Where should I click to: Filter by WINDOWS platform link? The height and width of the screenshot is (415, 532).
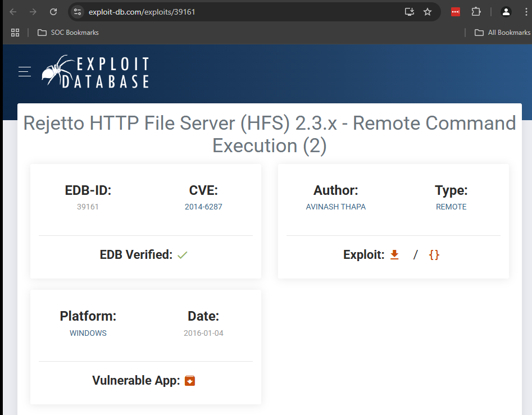click(x=88, y=333)
